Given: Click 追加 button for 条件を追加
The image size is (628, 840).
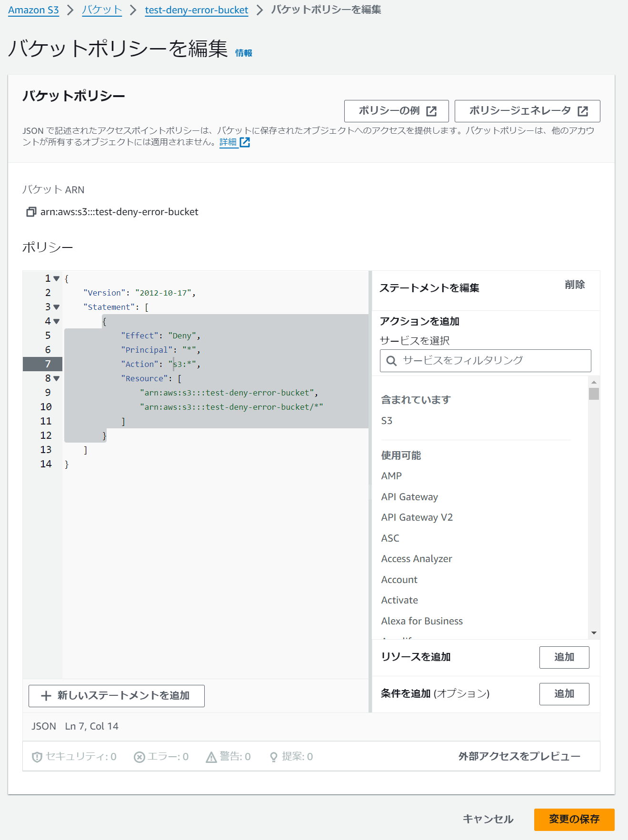Looking at the screenshot, I should [x=564, y=694].
